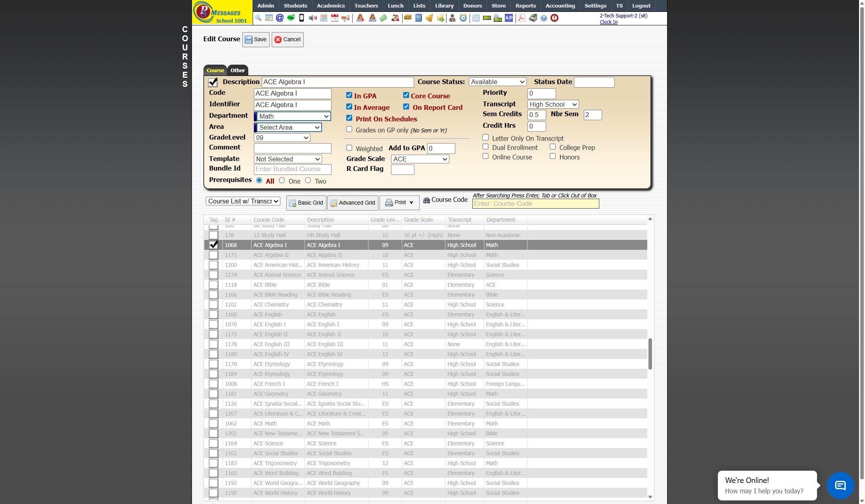Image resolution: width=865 pixels, height=504 pixels.
Task: Click the blue help question mark icon
Action: coord(544,18)
